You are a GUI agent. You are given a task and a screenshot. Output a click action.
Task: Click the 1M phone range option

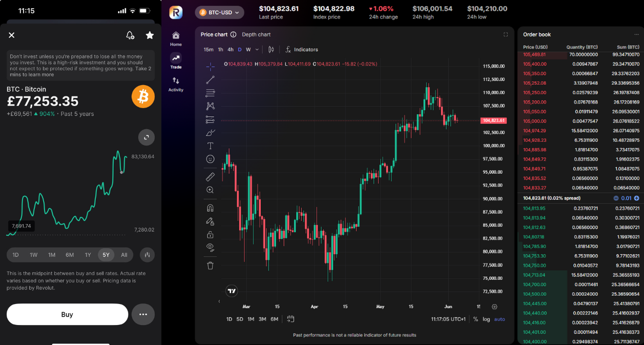click(52, 255)
